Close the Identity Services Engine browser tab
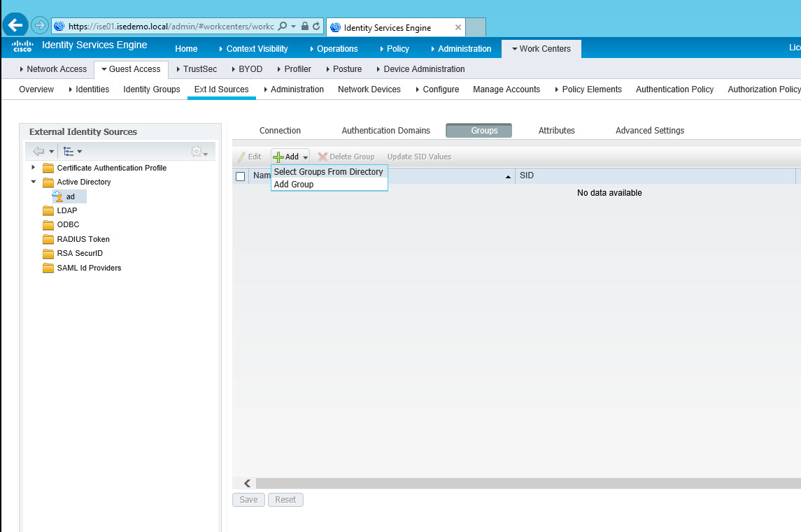 tap(458, 27)
